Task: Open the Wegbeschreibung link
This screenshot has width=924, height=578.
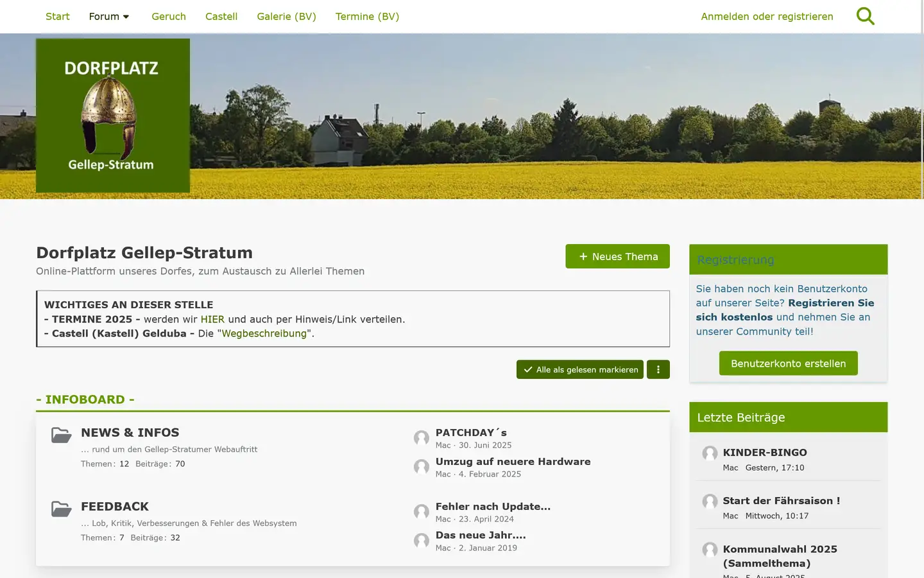Action: (x=264, y=333)
